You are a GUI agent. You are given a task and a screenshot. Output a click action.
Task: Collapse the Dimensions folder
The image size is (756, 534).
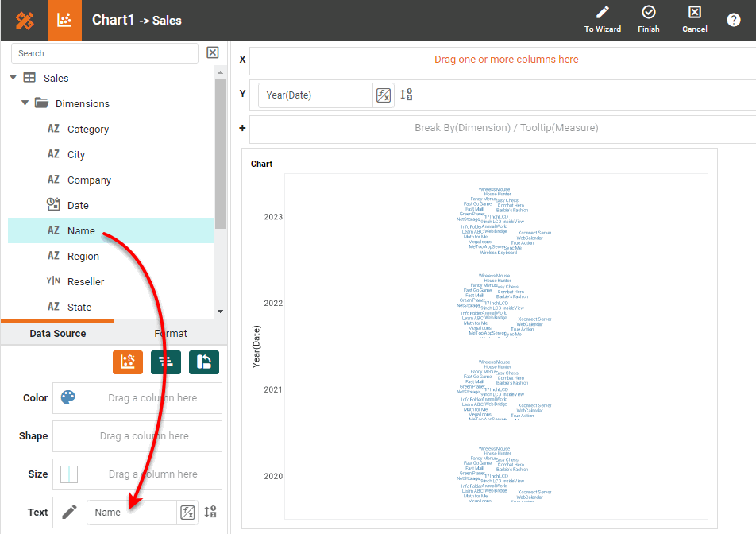[x=25, y=103]
